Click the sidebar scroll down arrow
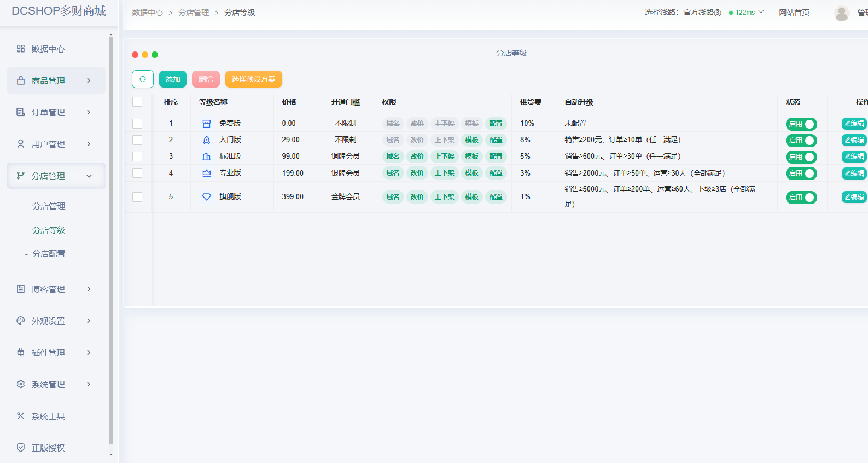Screen dimensions: 868x463 coord(111,454)
